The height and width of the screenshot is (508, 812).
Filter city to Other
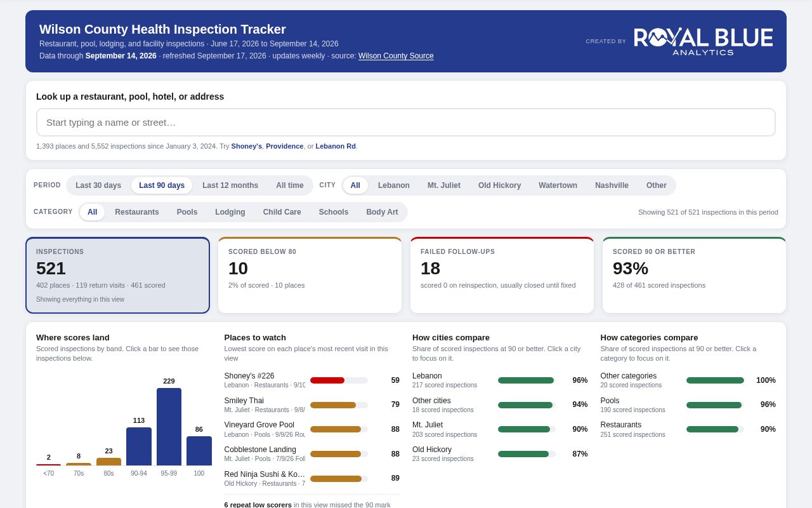[x=657, y=185]
